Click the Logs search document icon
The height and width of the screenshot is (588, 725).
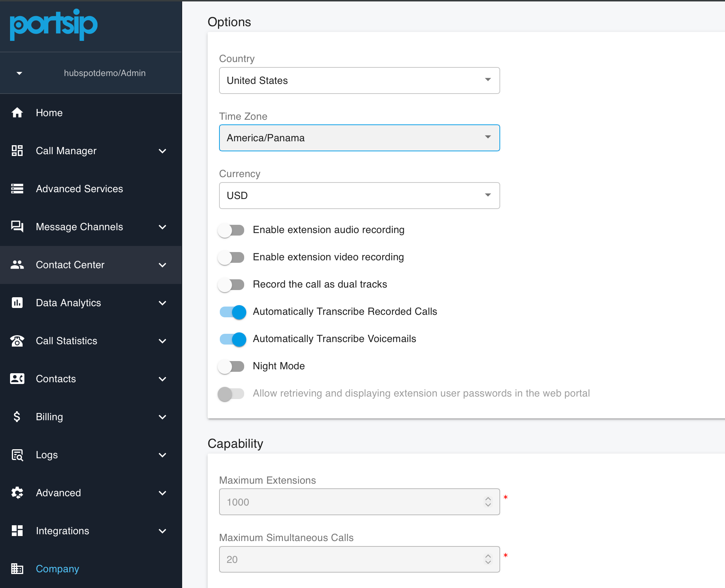pyautogui.click(x=17, y=455)
